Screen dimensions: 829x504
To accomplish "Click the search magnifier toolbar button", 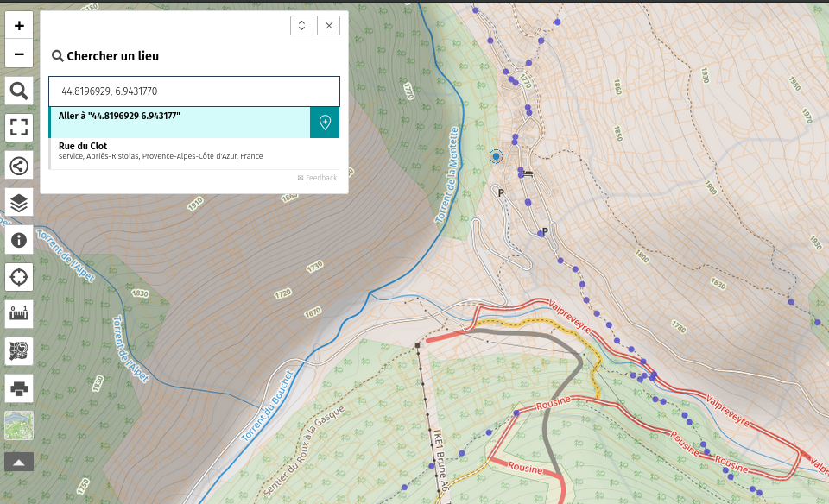I will coord(19,91).
